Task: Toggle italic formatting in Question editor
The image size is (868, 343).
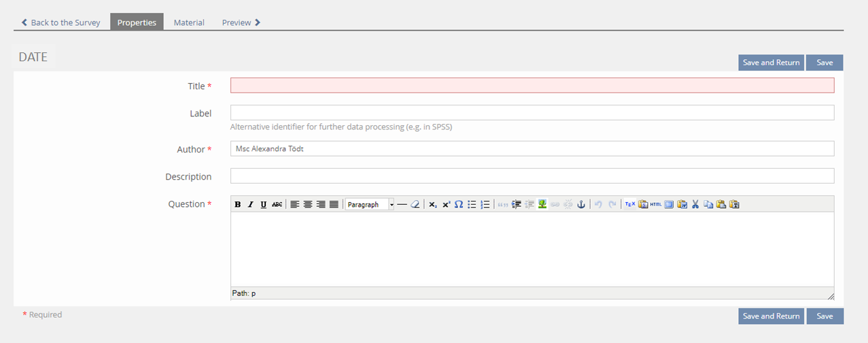Action: click(250, 204)
